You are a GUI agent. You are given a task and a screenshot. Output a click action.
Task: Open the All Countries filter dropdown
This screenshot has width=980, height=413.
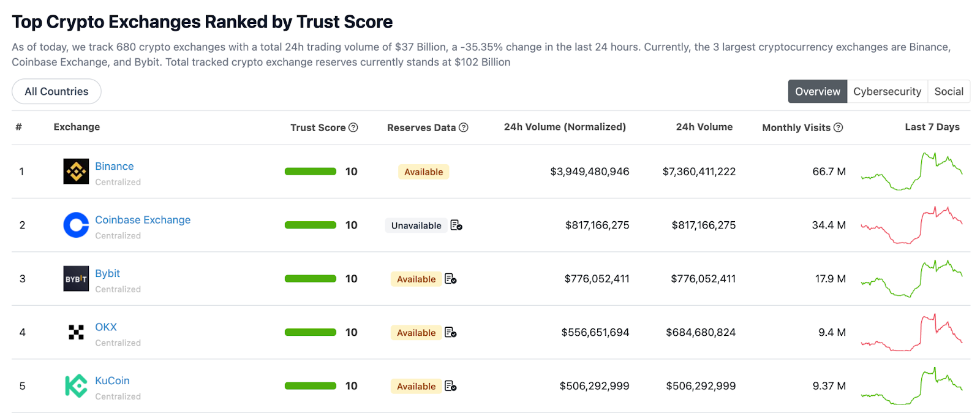(x=56, y=91)
